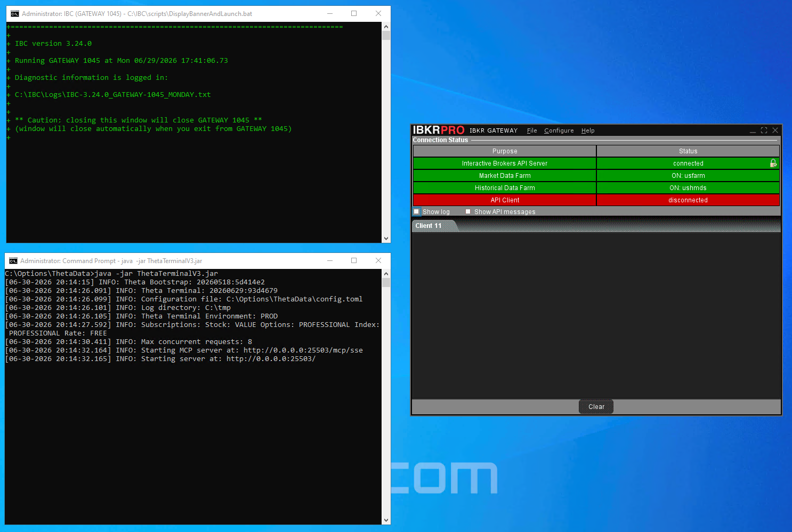Select the API Client cell
Screen dimensions: 792x532
(505, 200)
